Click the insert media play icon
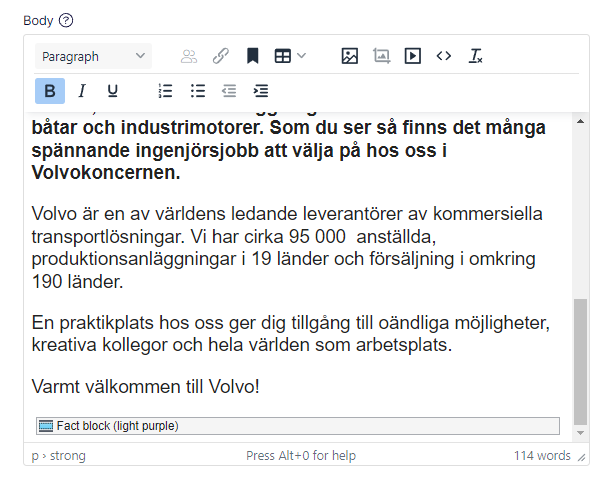Viewport: 604px width, 481px height. pyautogui.click(x=412, y=57)
